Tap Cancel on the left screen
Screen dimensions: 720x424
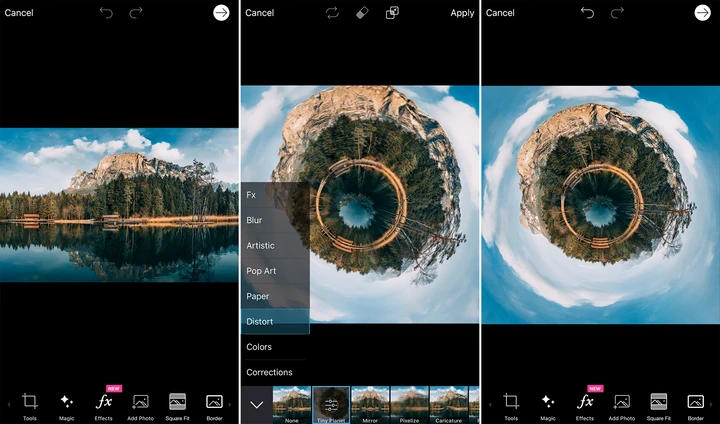(x=19, y=13)
